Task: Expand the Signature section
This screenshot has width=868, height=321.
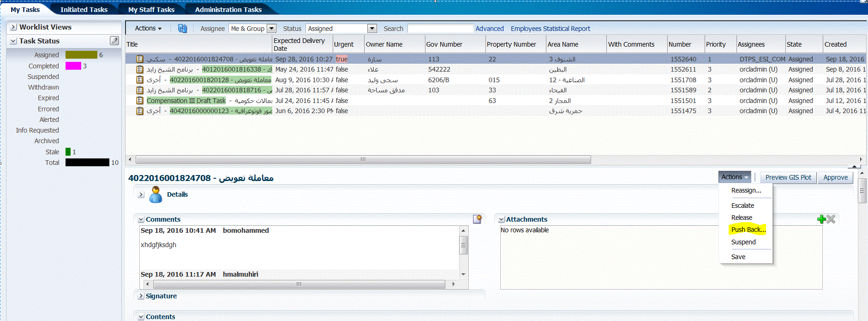Action: (x=141, y=296)
